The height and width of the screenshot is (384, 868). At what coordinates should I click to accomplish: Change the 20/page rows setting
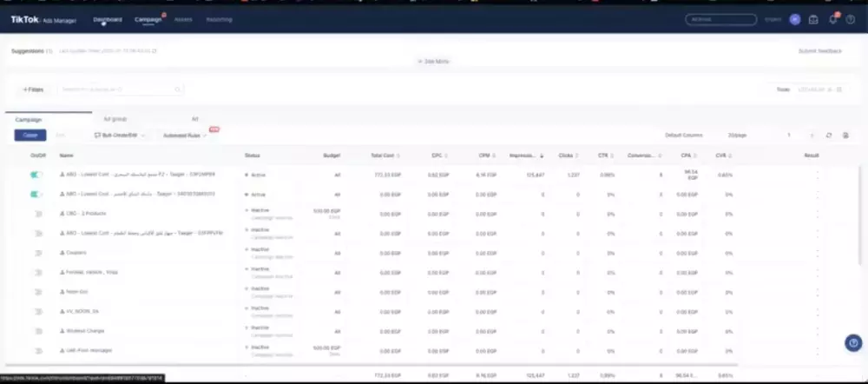[737, 136]
